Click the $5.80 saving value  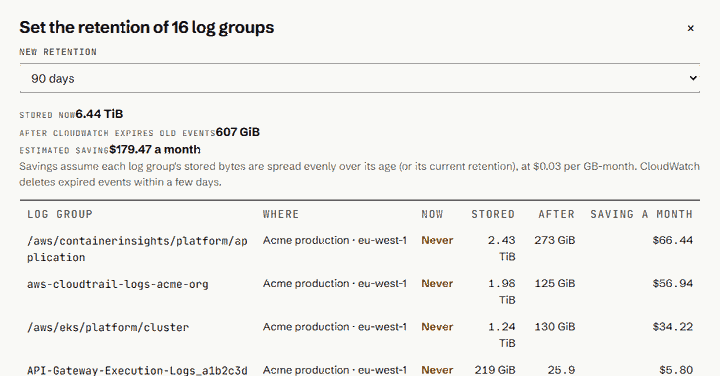pyautogui.click(x=676, y=370)
